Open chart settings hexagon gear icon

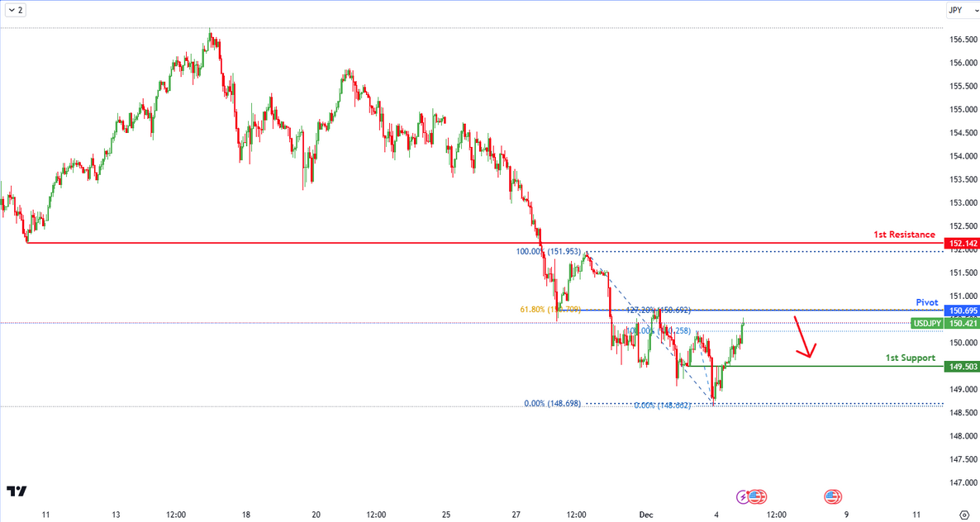[963, 515]
